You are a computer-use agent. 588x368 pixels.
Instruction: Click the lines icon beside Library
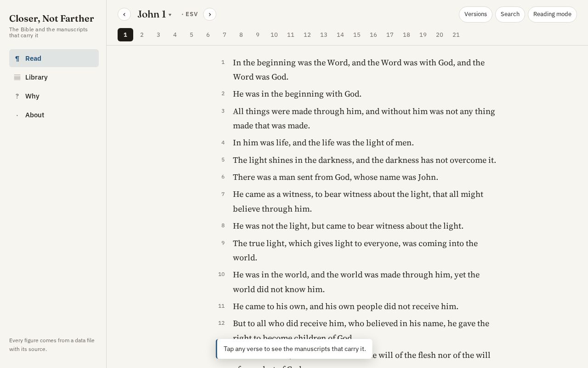(17, 77)
